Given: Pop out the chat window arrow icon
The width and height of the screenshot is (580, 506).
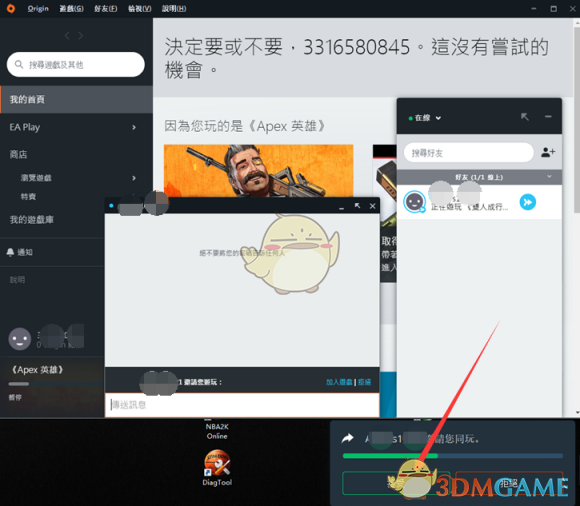Looking at the screenshot, I should coord(357,206).
